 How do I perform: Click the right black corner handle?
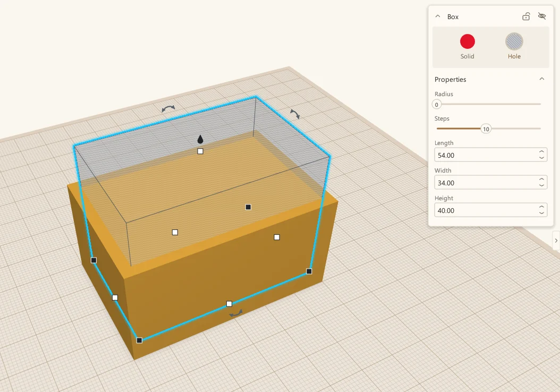[309, 271]
